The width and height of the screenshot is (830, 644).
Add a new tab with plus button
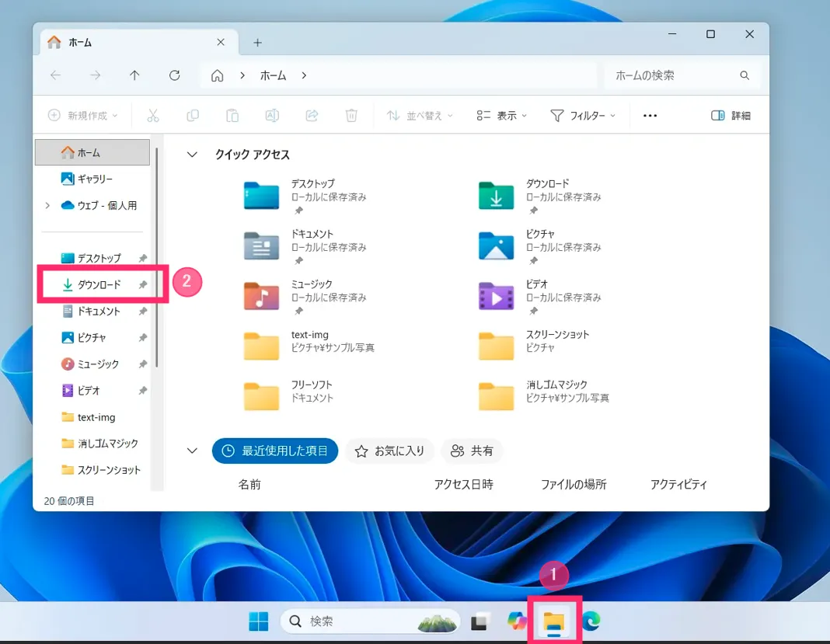[258, 43]
